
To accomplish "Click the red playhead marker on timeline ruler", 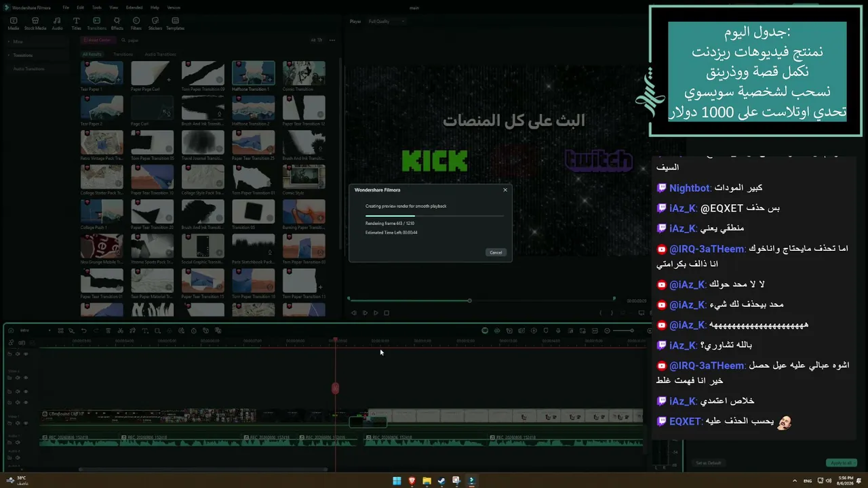I will (x=335, y=341).
